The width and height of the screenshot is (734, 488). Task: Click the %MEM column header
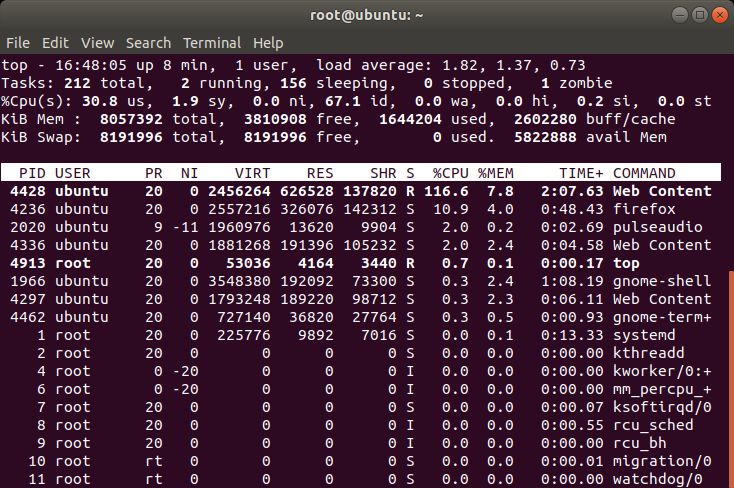pos(495,173)
